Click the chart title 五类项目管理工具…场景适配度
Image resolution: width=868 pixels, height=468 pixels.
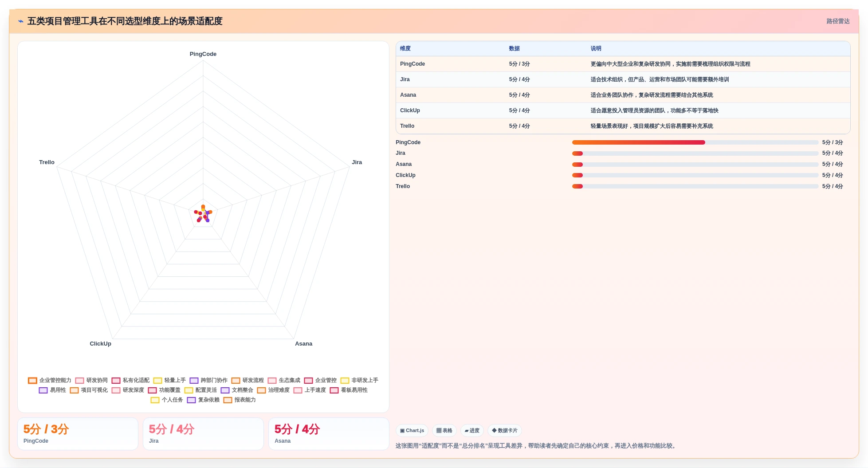(125, 21)
